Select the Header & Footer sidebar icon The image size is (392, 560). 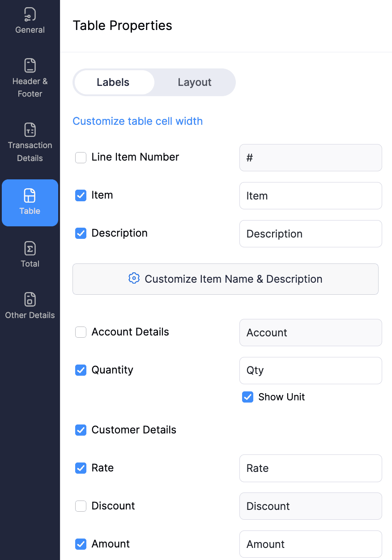(30, 66)
